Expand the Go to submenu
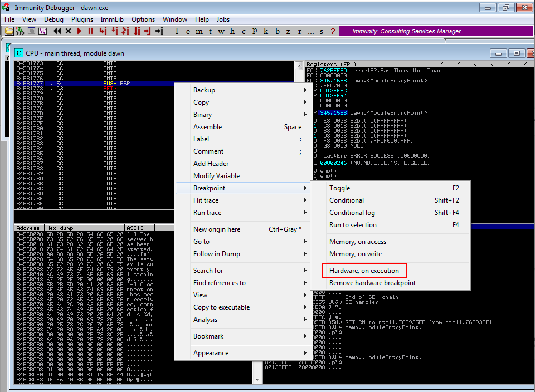The width and height of the screenshot is (535, 392). [242, 242]
